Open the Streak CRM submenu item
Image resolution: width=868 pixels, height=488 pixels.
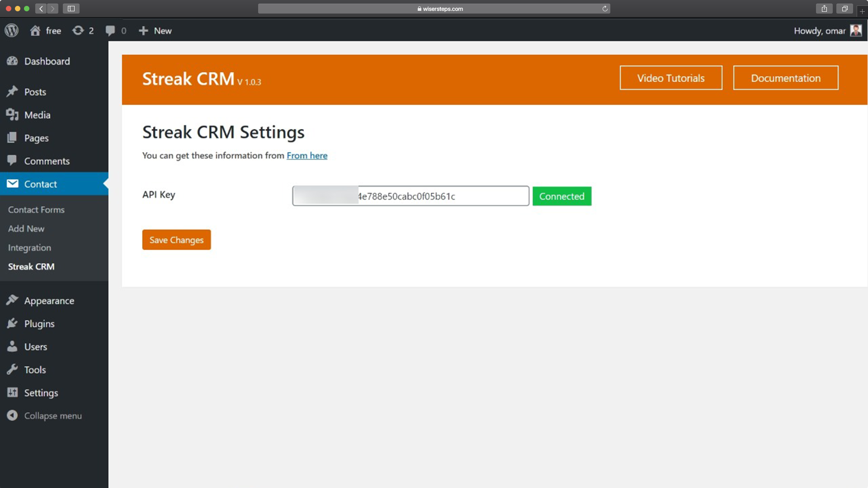(x=31, y=267)
